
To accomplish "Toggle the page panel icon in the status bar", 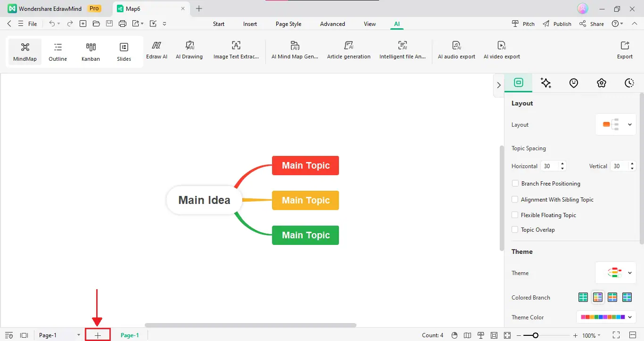I will 24,335.
